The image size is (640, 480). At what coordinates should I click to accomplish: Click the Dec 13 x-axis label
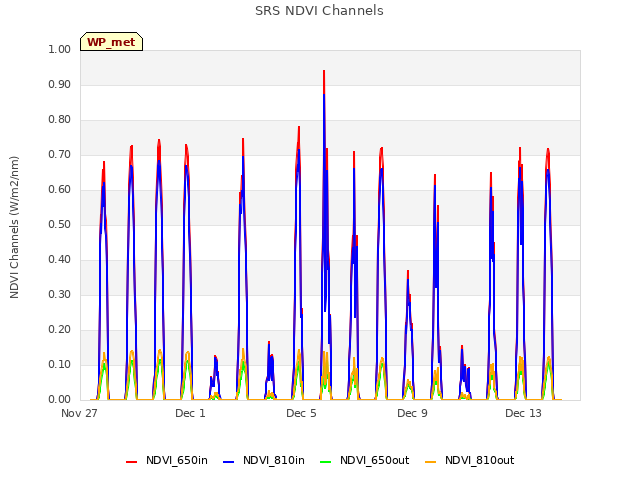click(523, 413)
